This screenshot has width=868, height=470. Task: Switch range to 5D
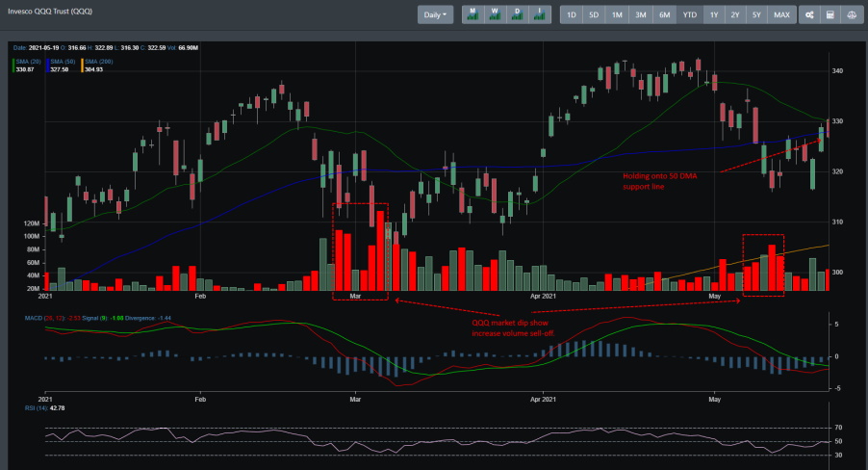click(594, 15)
